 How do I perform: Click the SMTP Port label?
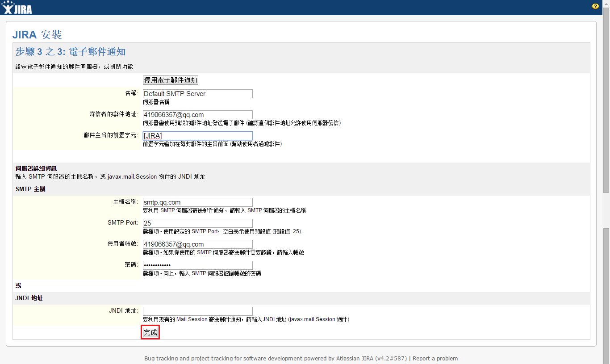click(123, 222)
